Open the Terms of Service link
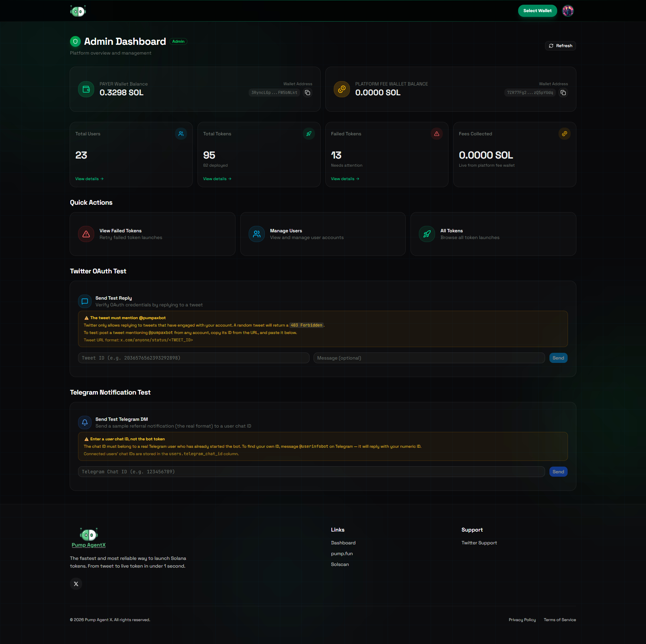 click(560, 620)
